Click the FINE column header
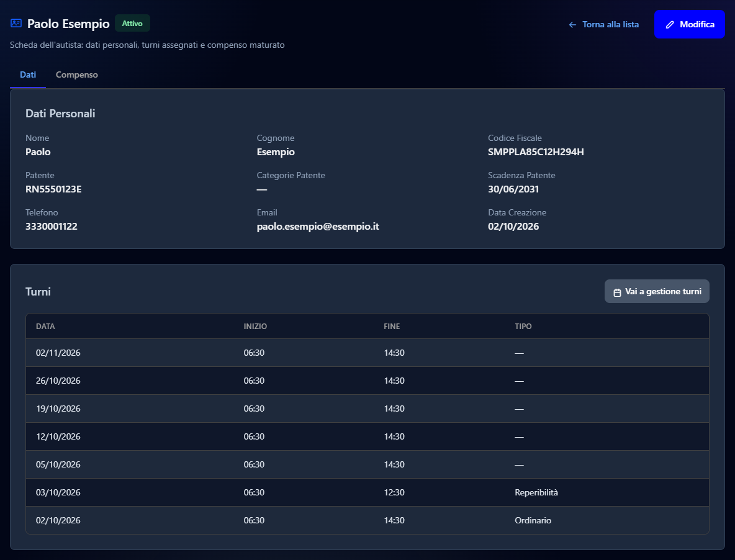This screenshot has width=735, height=560. 392,326
